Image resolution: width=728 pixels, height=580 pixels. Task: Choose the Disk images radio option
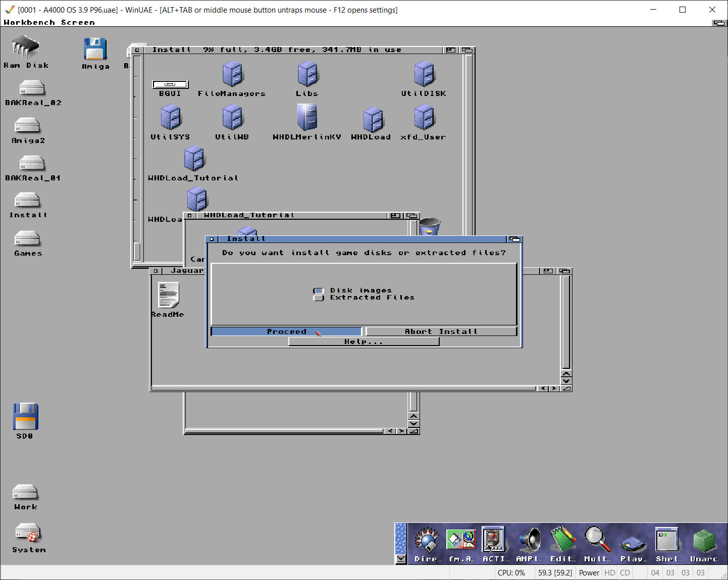(318, 291)
